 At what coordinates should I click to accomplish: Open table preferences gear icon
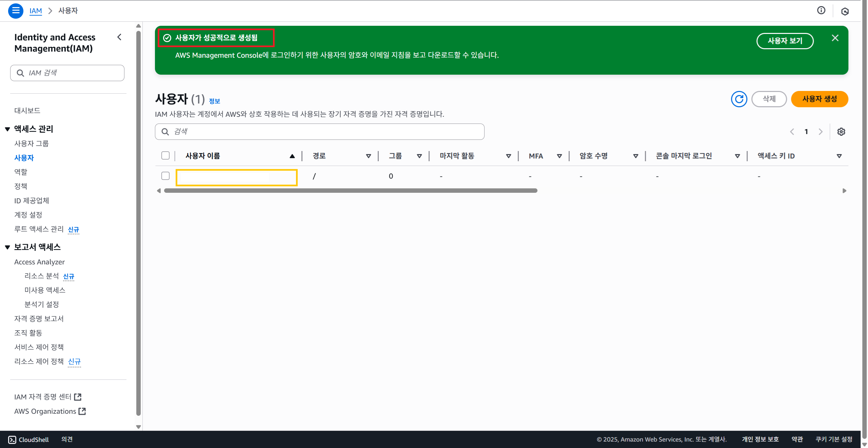point(841,132)
